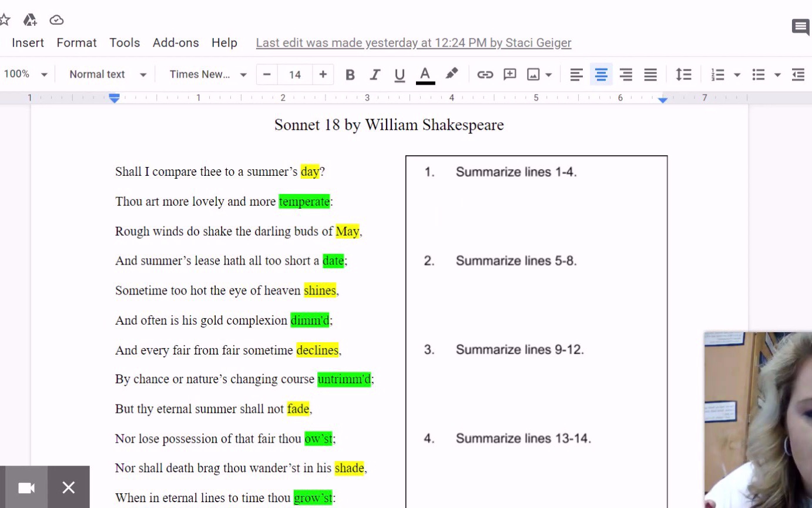Viewport: 812px width, 508px height.
Task: Click the left indent marker on ruler
Action: click(x=115, y=98)
